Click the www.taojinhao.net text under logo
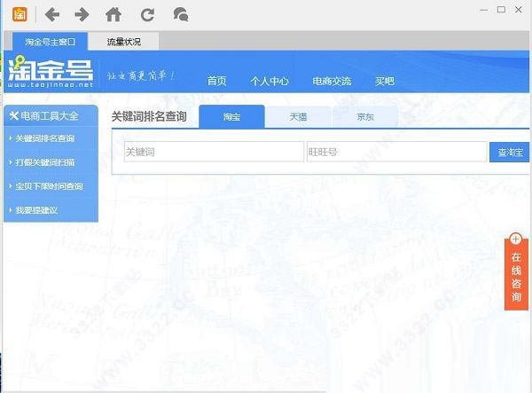Screen dimensions: 532x393 (x=51, y=85)
